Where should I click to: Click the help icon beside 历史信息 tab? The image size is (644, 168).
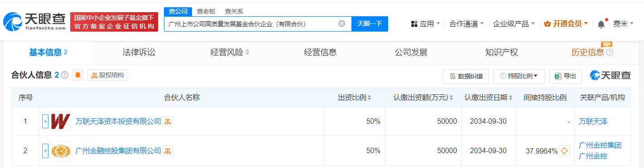coord(610,52)
